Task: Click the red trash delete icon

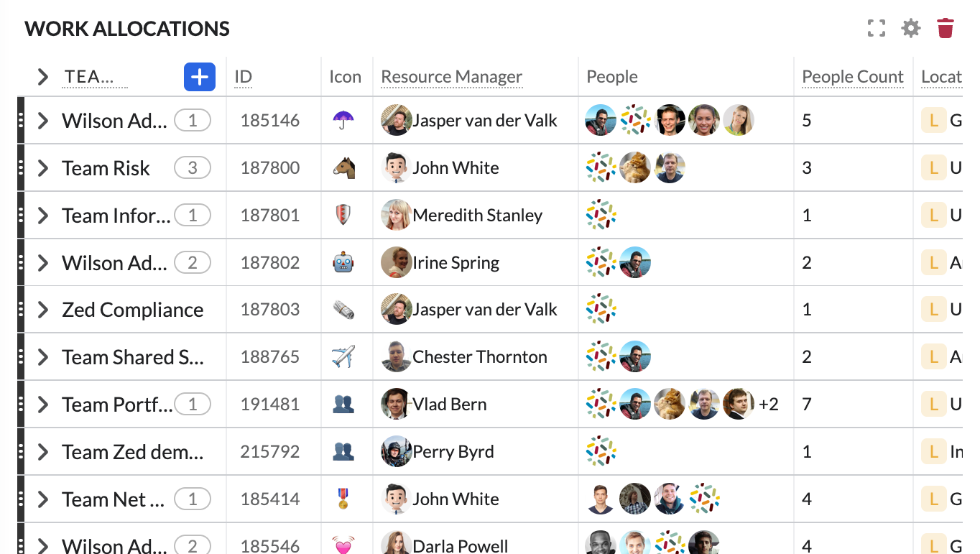Action: 946,29
